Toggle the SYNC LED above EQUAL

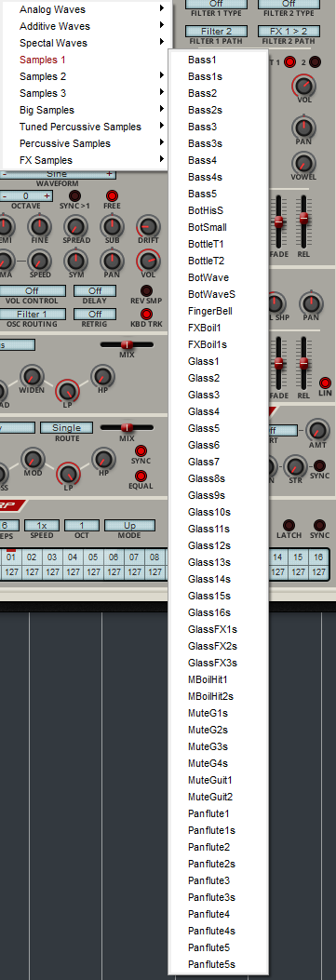click(141, 450)
